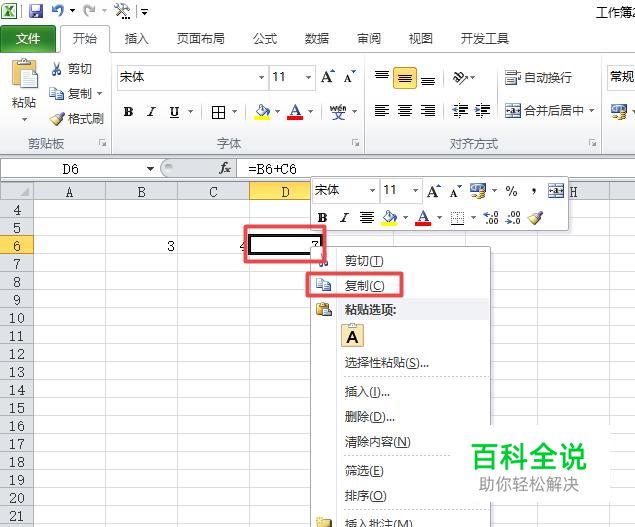Click percent style in mini toolbar
The height and width of the screenshot is (527, 635).
pyautogui.click(x=511, y=191)
